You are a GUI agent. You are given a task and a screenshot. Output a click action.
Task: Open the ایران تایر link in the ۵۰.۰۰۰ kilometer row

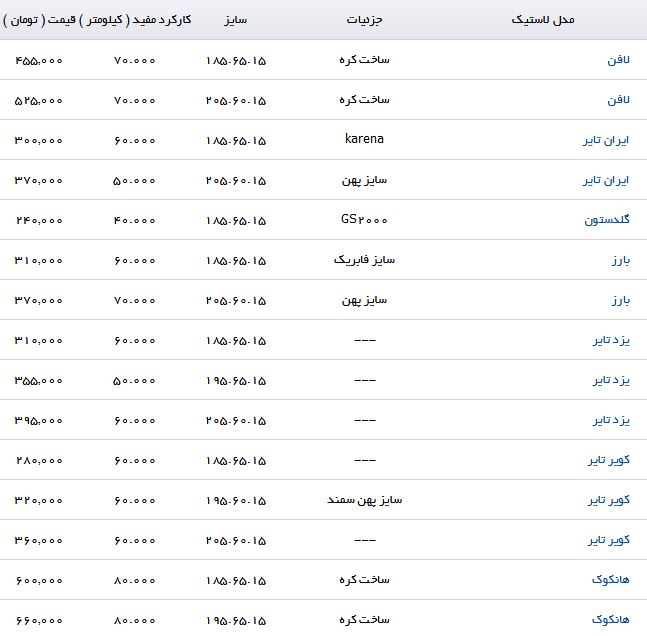pos(606,180)
